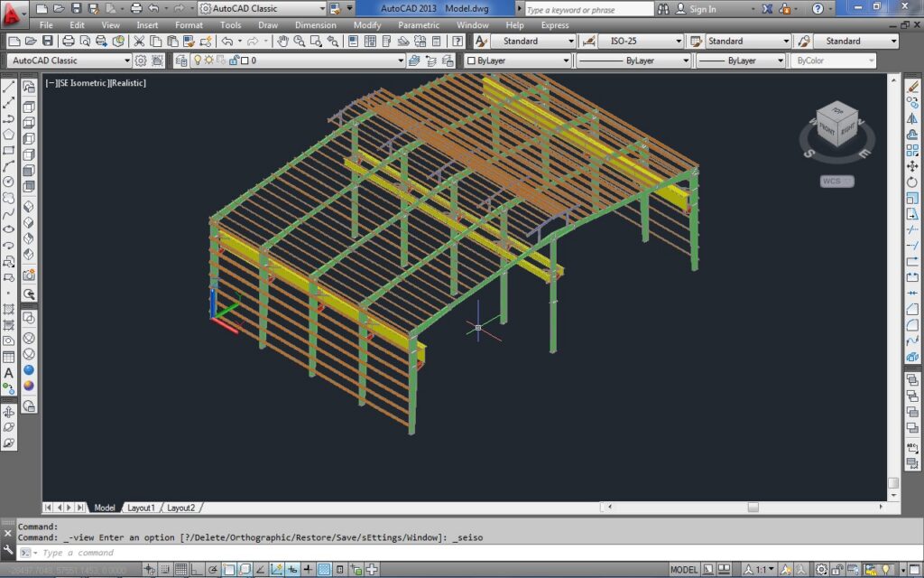This screenshot has height=578, width=924.
Task: Create Camera from View toolbar
Action: coord(29,275)
